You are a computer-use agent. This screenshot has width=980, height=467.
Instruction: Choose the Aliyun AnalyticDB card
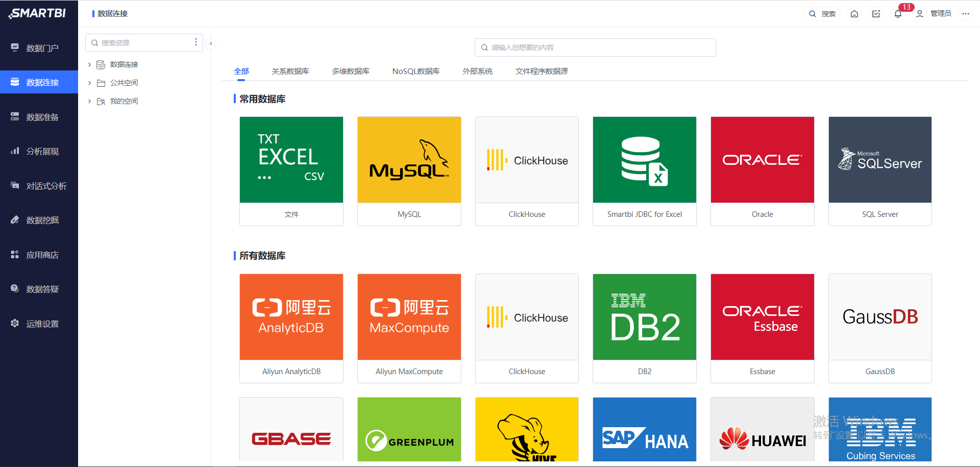point(291,328)
